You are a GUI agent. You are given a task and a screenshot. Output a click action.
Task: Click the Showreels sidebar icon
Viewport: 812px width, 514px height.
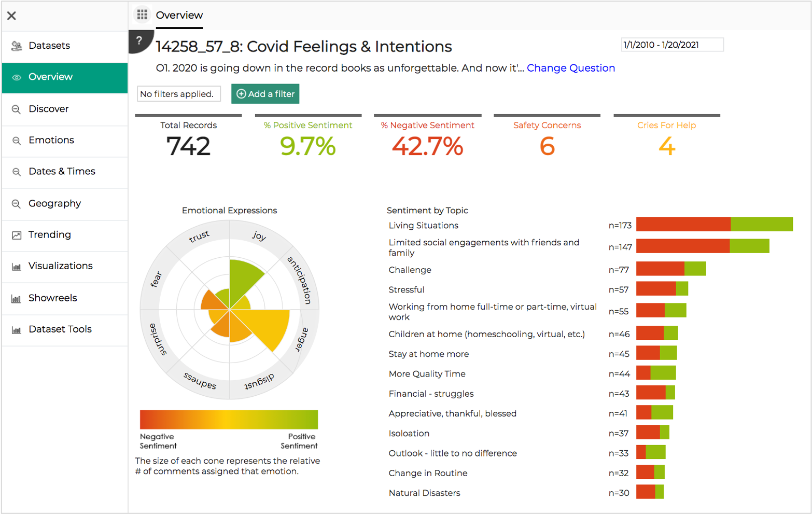point(17,299)
